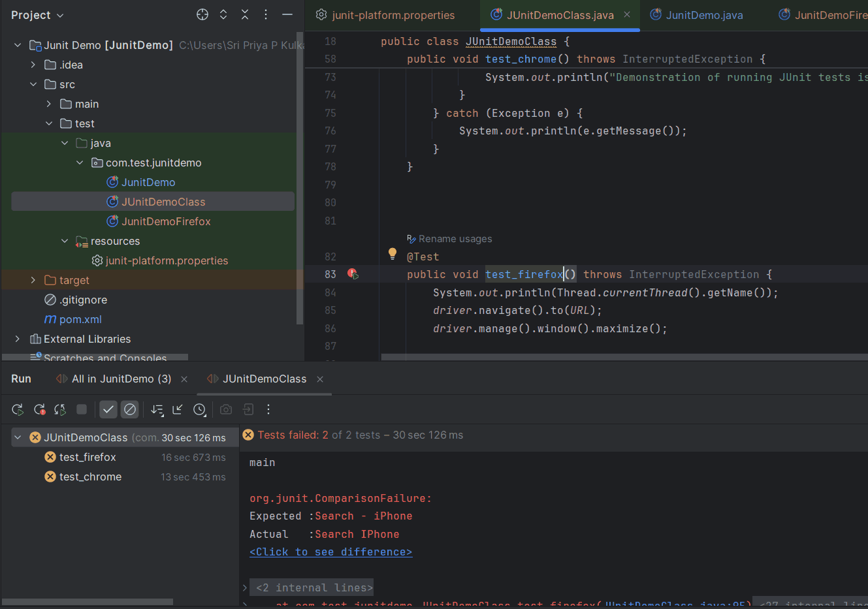Collapse the java folder

[x=65, y=143]
